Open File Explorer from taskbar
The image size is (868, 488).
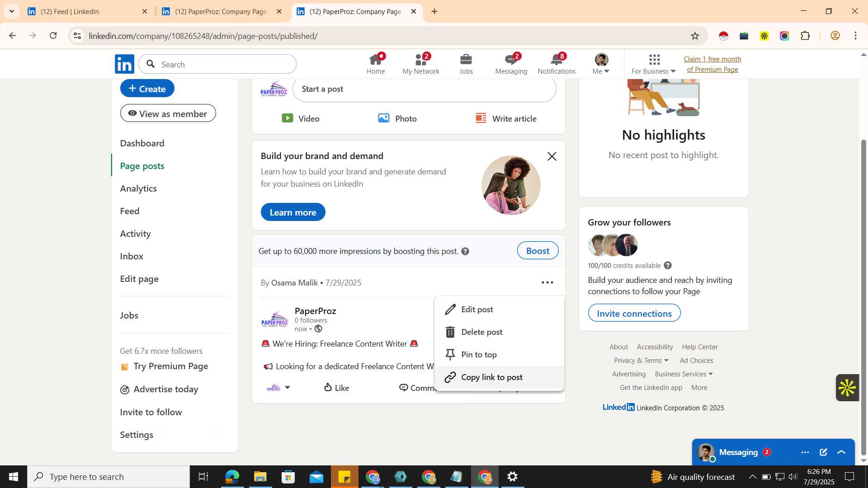(260, 477)
